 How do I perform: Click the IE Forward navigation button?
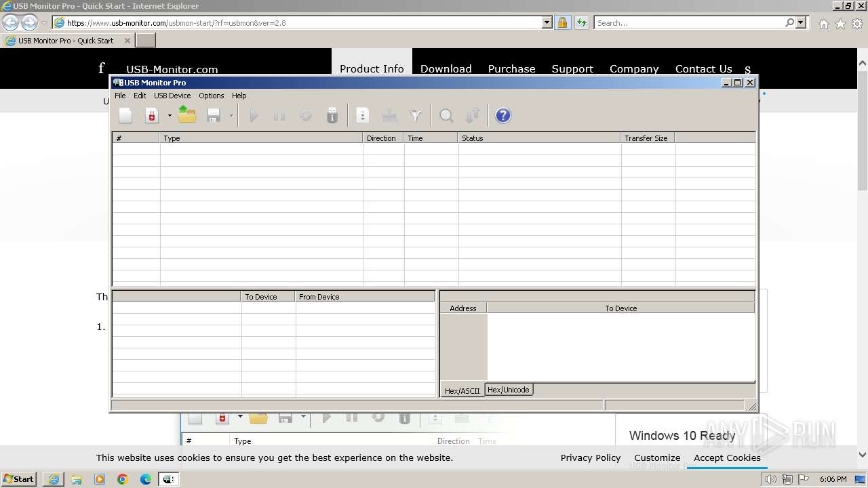[x=29, y=22]
